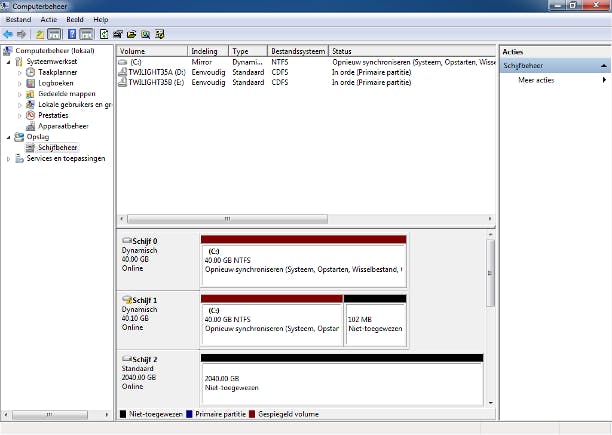The width and height of the screenshot is (612, 435).
Task: Click the volume list right scroll arrow
Action: (x=490, y=219)
